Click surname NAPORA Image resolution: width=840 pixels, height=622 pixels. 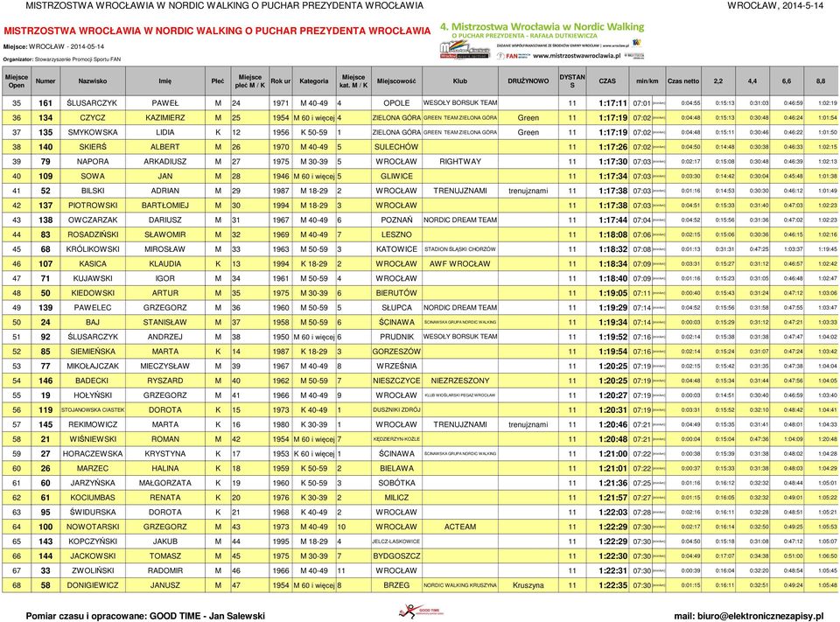[93, 161]
